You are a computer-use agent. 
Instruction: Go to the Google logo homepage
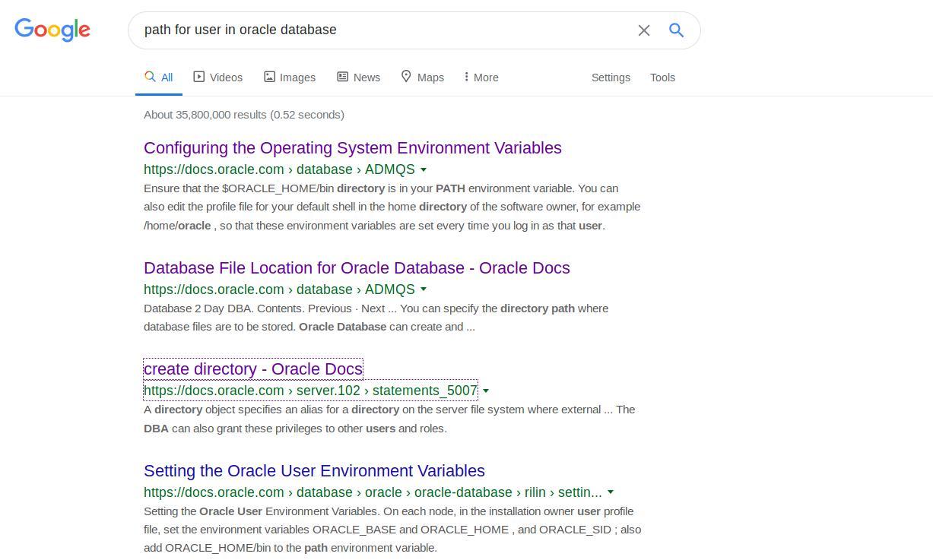pos(52,30)
